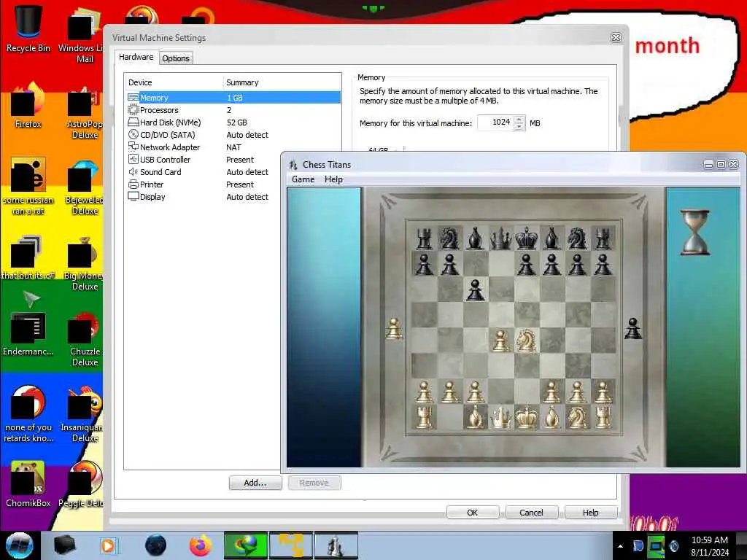Select the Processors device row
747x560 pixels.
pyautogui.click(x=233, y=110)
